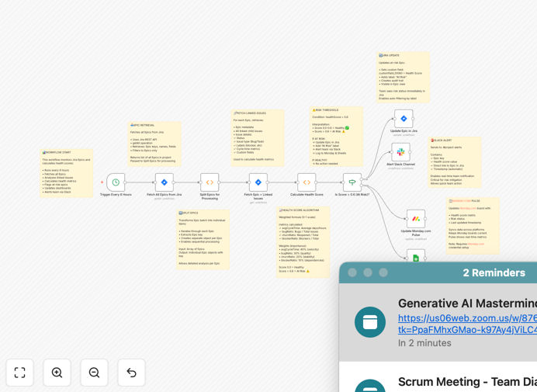Viewport: 537px width, 392px height.
Task: Select the Risk Thresholds sticky note
Action: (x=336, y=137)
